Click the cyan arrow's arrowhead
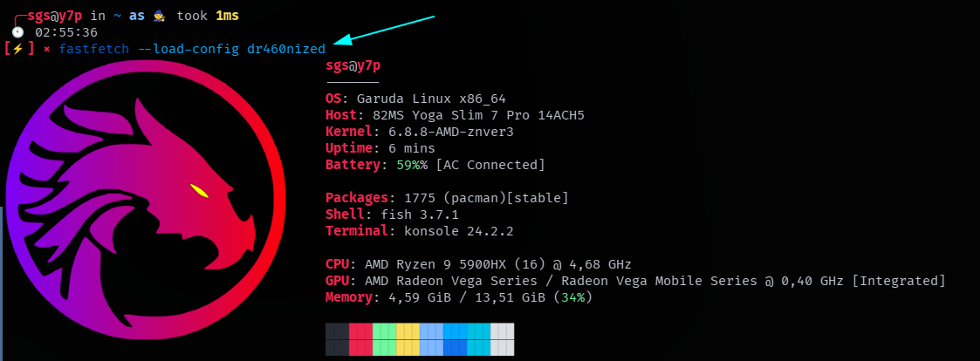 point(342,41)
